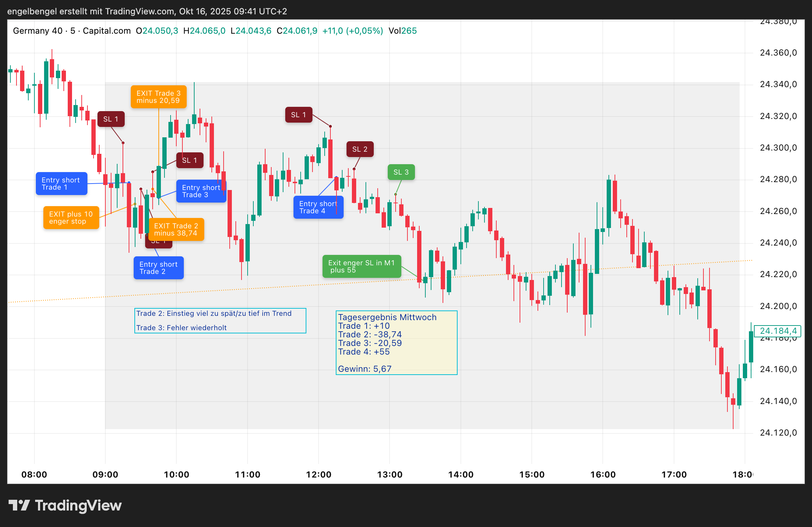
Task: Select the green 'SL 3' marker label
Action: point(401,172)
